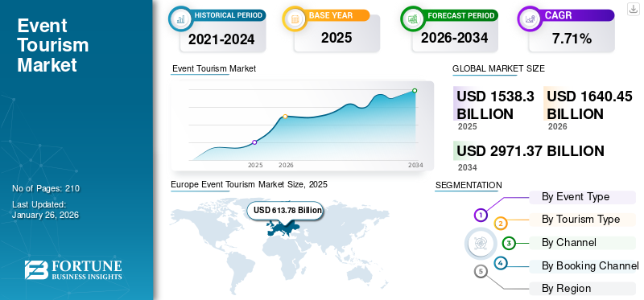Click the January 26, 2026 date
Viewport: 644px width, 300px height.
click(x=46, y=215)
